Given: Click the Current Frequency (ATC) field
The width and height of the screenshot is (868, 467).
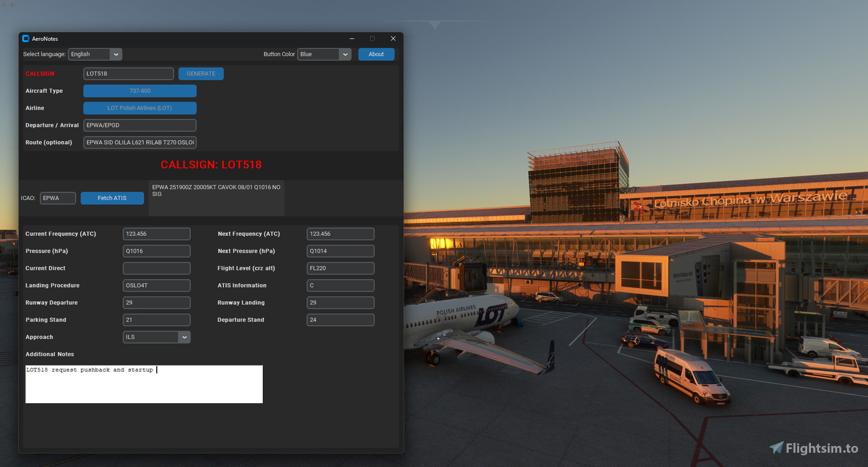Looking at the screenshot, I should click(x=156, y=234).
